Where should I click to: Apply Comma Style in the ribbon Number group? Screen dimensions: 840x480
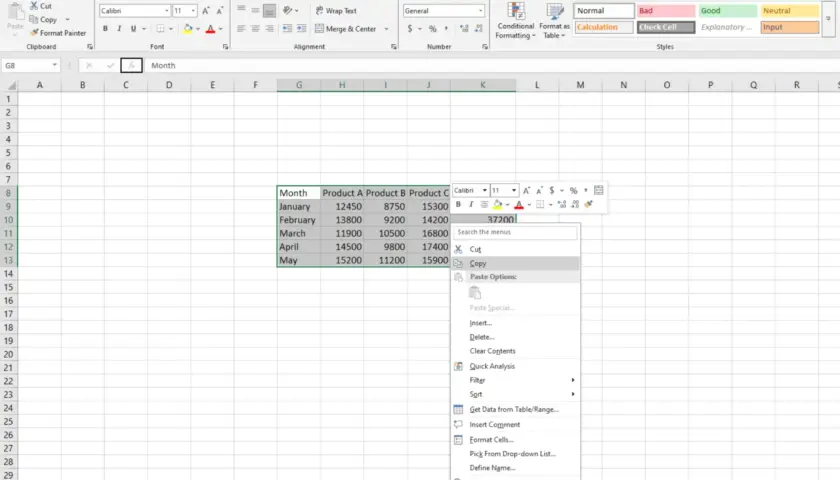point(446,28)
